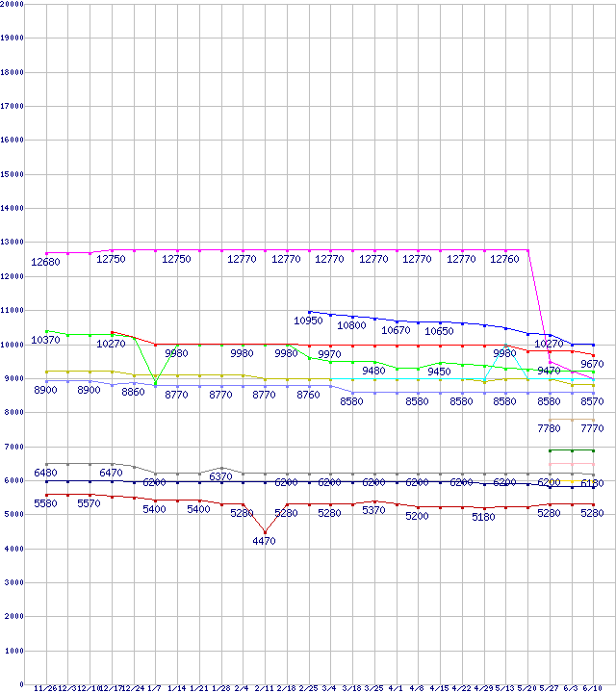
Task: Select the 8860 data label
Action: tap(133, 393)
